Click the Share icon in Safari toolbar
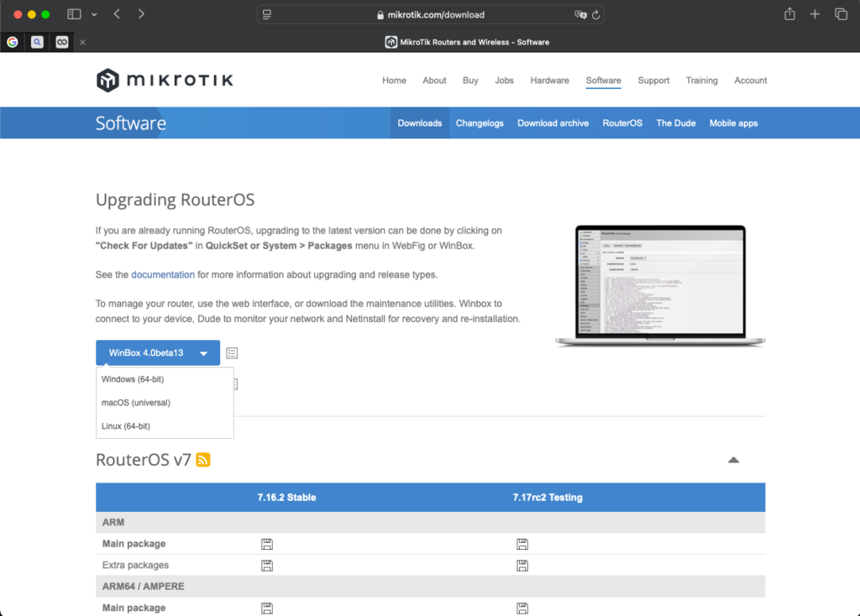This screenshot has width=860, height=616. pyautogui.click(x=789, y=14)
